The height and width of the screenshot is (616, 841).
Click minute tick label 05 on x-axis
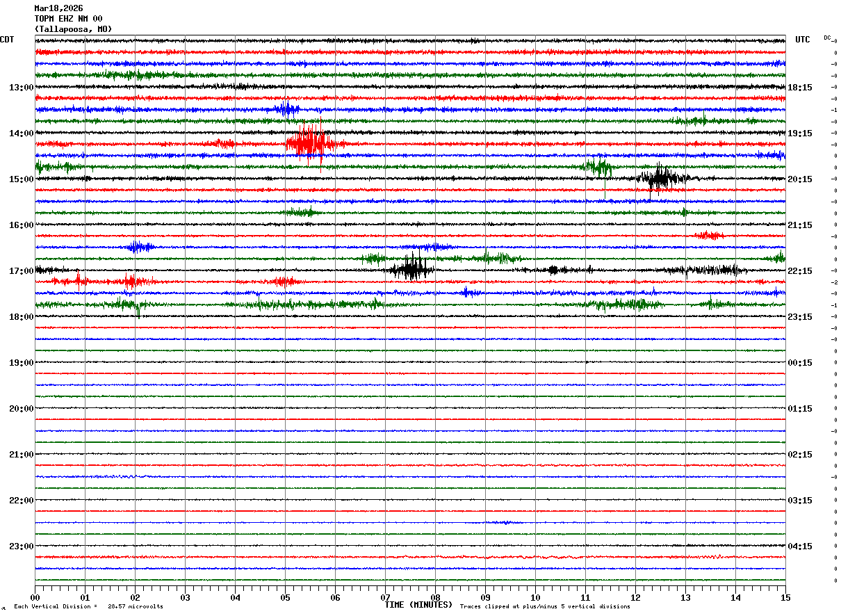point(285,598)
